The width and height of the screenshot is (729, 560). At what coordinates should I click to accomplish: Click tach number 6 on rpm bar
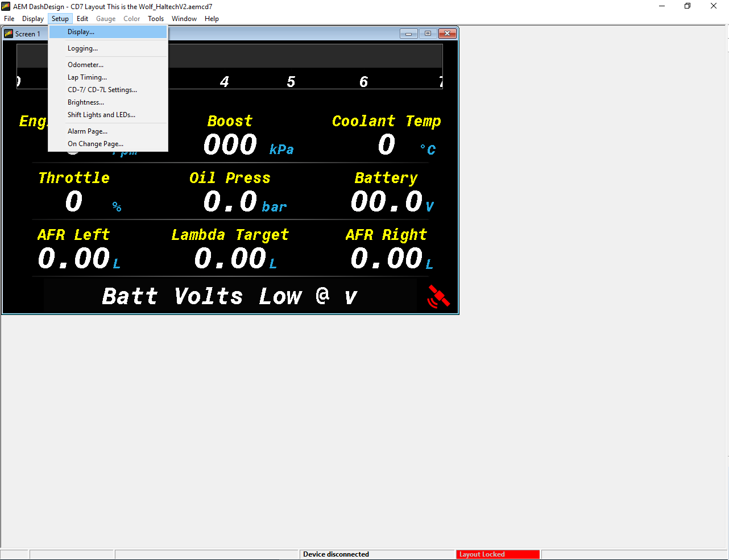(x=364, y=82)
